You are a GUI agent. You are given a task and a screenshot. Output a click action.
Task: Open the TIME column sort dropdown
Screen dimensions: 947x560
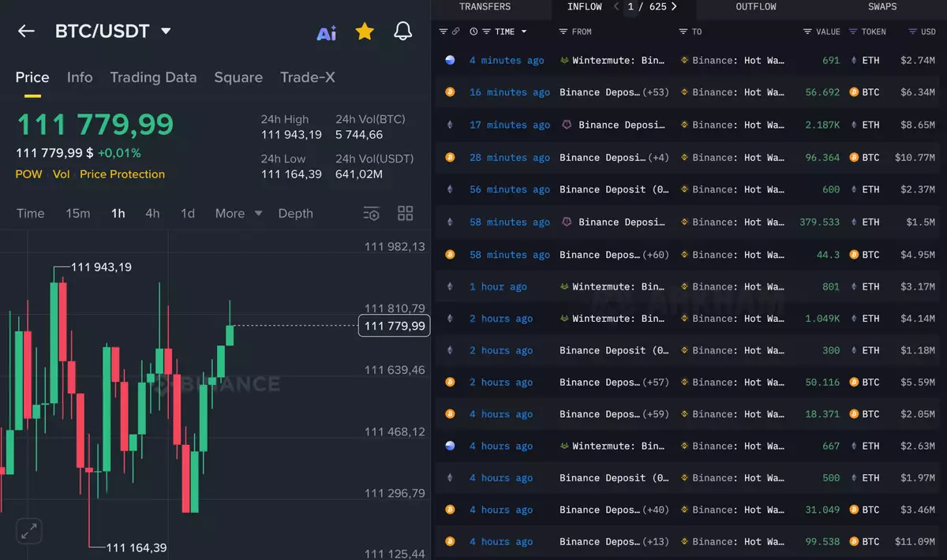(x=524, y=32)
